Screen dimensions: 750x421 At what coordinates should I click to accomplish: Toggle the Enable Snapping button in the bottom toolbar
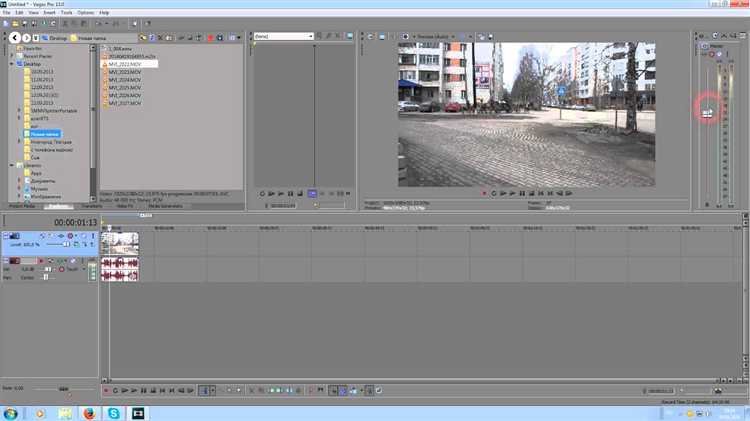point(333,391)
